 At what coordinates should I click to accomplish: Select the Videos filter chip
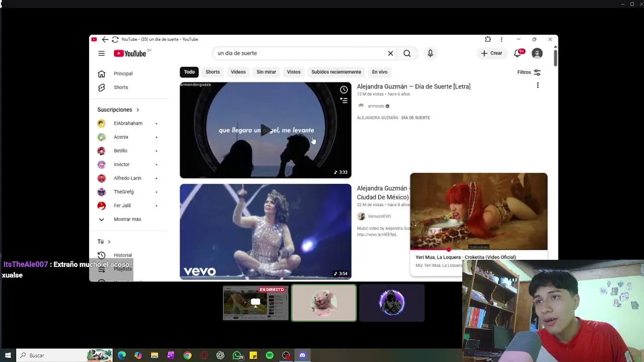(238, 72)
